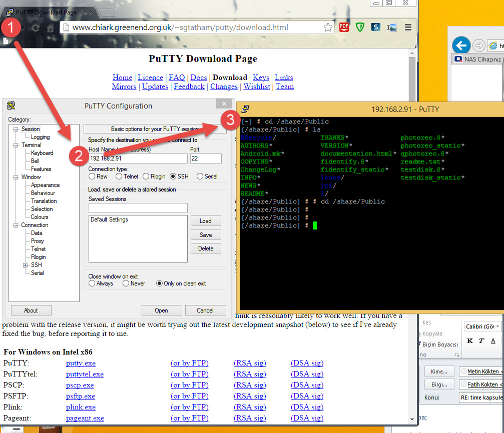This screenshot has height=433, width=504.
Task: Click the Konu subject field in mail
Action: (x=481, y=397)
